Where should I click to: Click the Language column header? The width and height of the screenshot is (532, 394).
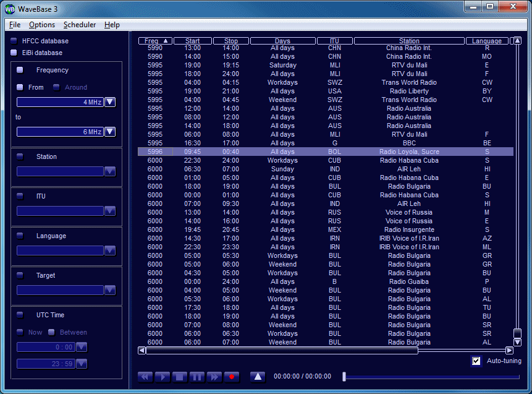(x=487, y=41)
